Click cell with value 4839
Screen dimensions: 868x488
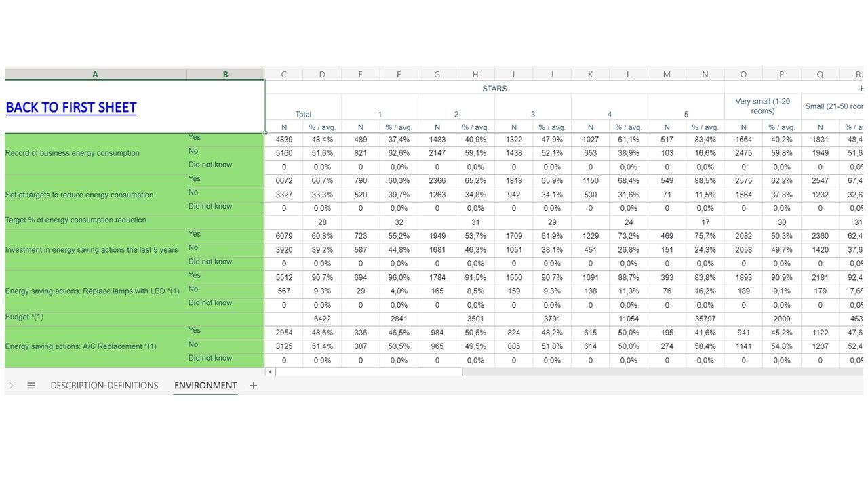(x=284, y=140)
